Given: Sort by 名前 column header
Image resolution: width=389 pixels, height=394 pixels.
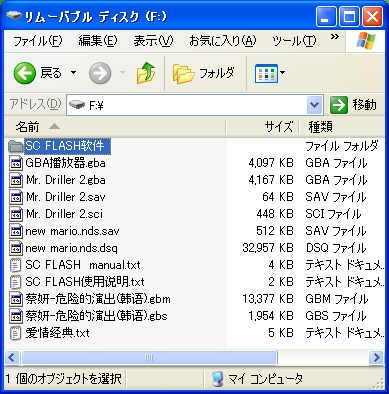Looking at the screenshot, I should (115, 127).
